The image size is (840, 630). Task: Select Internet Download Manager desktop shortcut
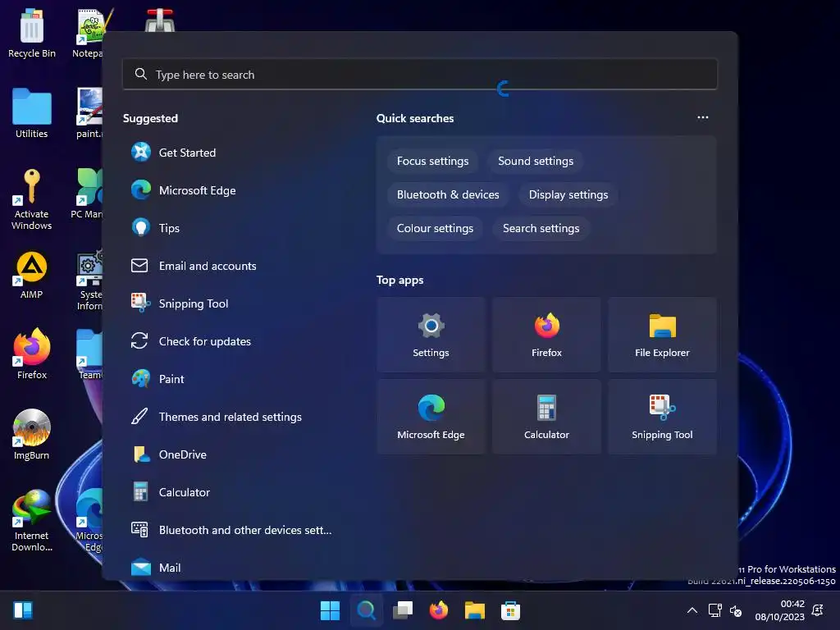click(x=32, y=521)
